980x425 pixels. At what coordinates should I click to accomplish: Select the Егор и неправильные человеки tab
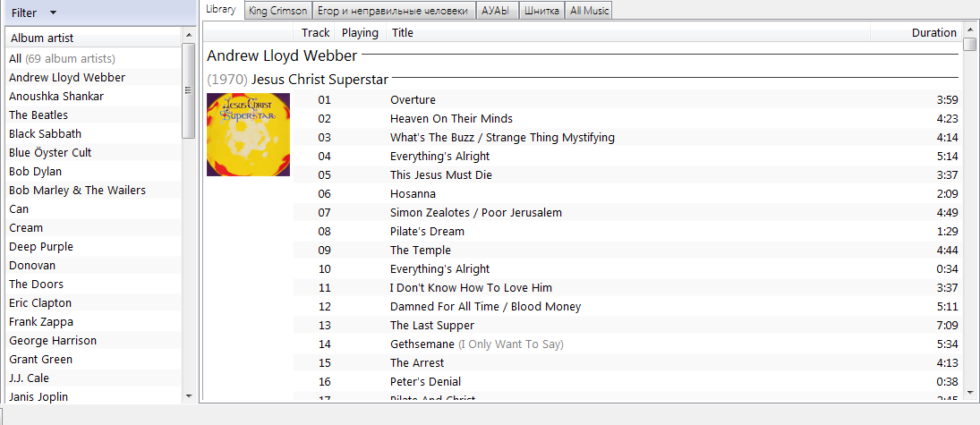pyautogui.click(x=392, y=11)
